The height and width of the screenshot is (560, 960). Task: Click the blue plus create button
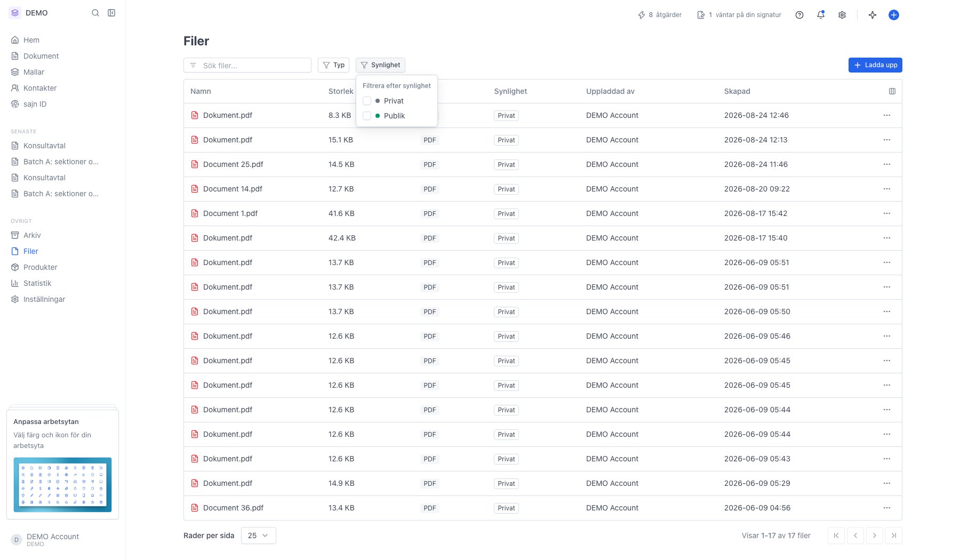[x=894, y=15]
